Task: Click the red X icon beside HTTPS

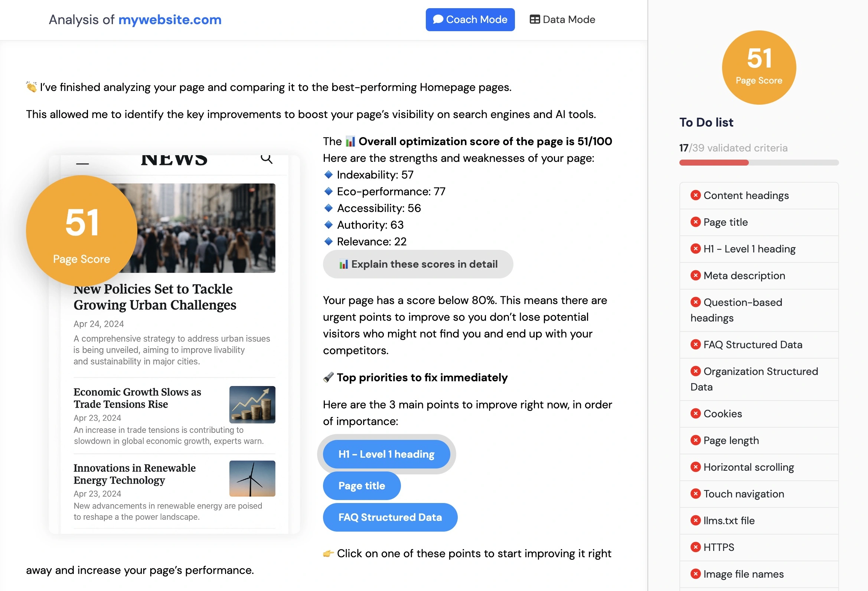Action: [695, 547]
